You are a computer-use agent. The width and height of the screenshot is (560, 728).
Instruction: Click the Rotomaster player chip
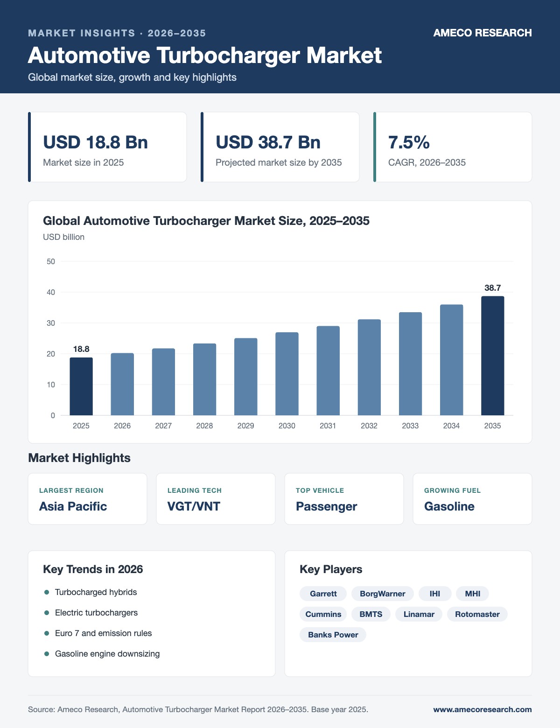(x=477, y=614)
